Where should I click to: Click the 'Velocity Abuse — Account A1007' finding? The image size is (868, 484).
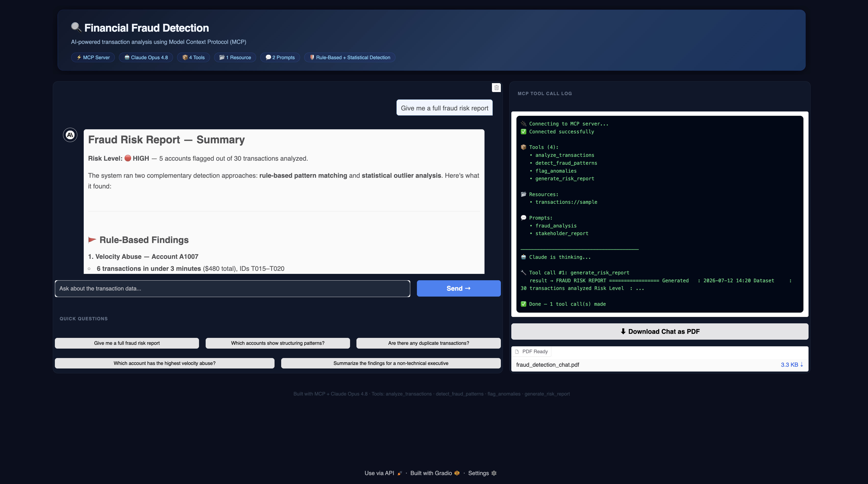coord(143,257)
